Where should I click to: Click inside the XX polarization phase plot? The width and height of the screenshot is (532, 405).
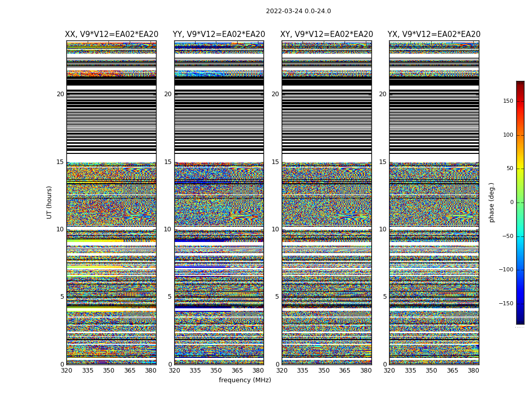(111, 202)
